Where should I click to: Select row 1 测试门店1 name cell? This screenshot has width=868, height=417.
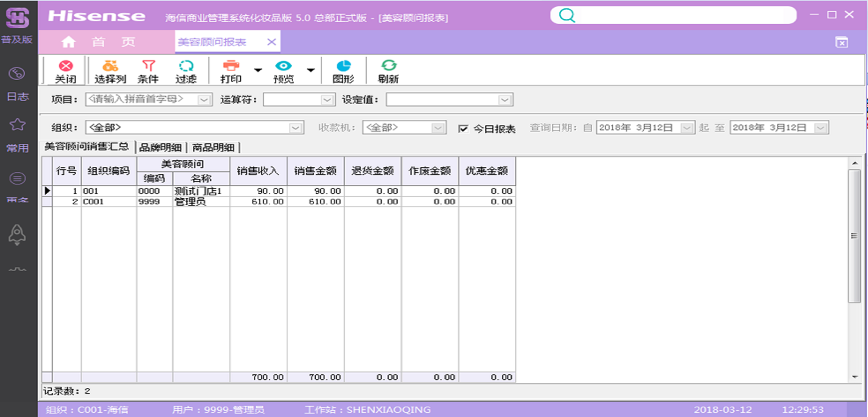(x=201, y=191)
